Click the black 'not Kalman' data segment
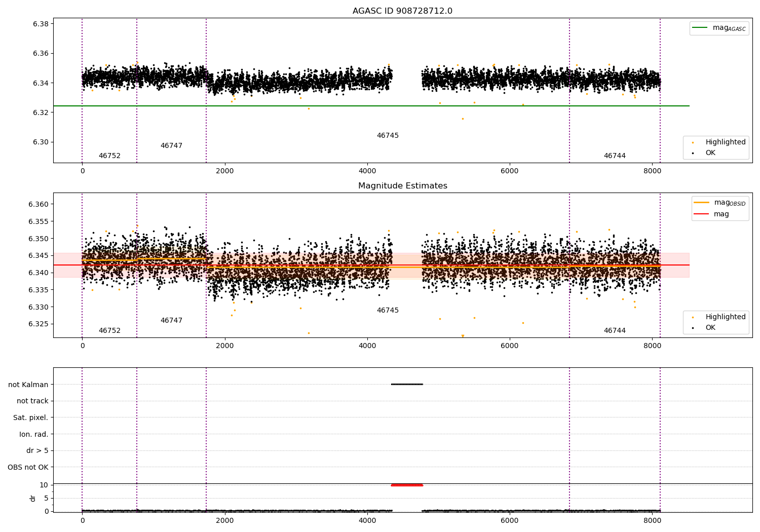This screenshot has height=532, width=760. (x=407, y=384)
